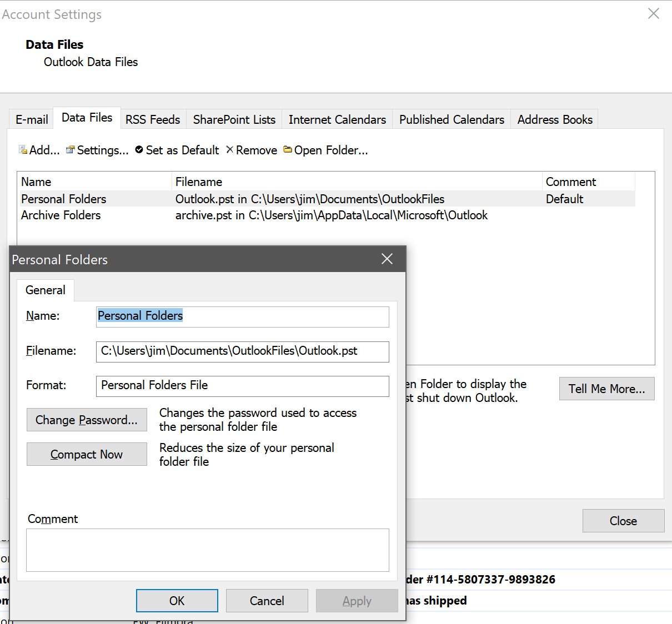Screen dimensions: 672x624
Task: Click Open Folder toolbar item
Action: (x=325, y=150)
